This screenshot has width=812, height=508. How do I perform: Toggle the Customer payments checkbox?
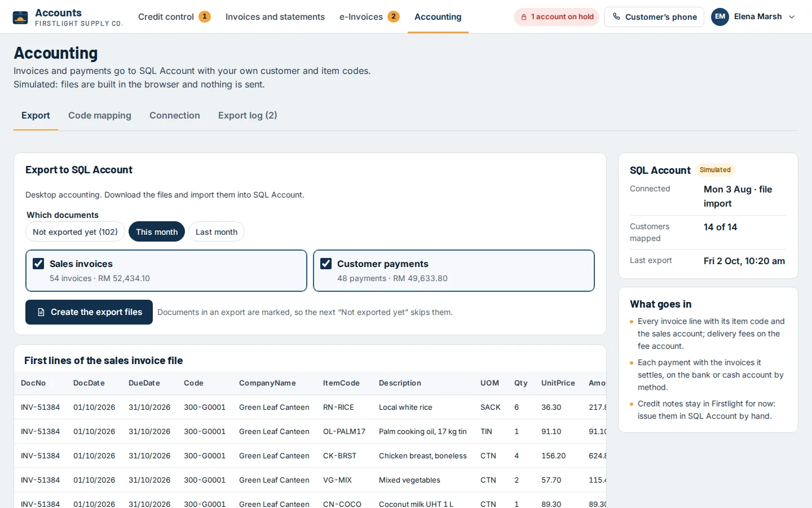[326, 264]
